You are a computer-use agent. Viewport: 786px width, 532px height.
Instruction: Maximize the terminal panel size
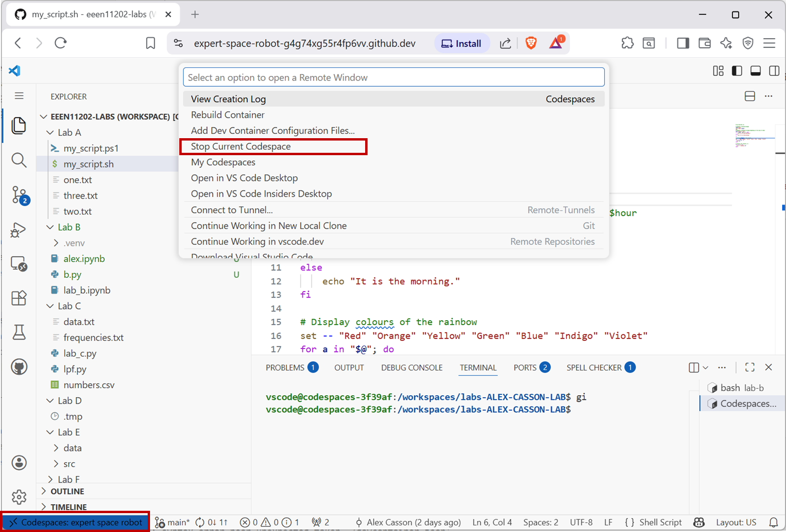coord(750,367)
